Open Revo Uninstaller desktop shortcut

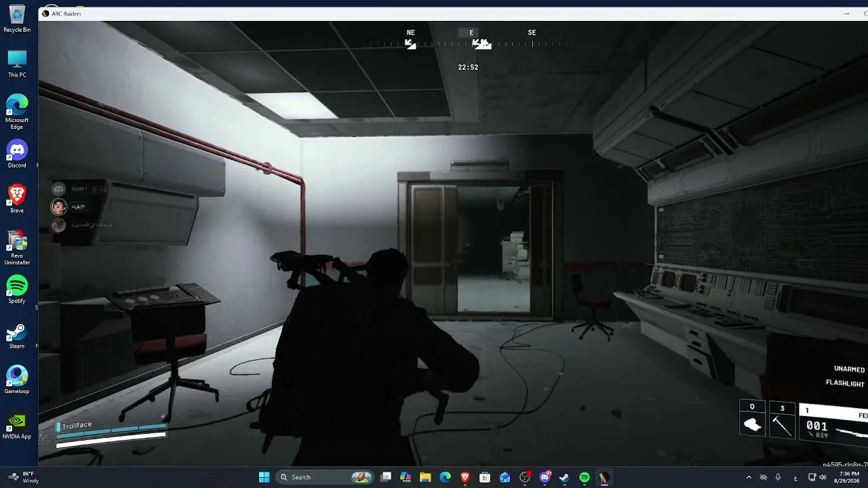pyautogui.click(x=17, y=247)
